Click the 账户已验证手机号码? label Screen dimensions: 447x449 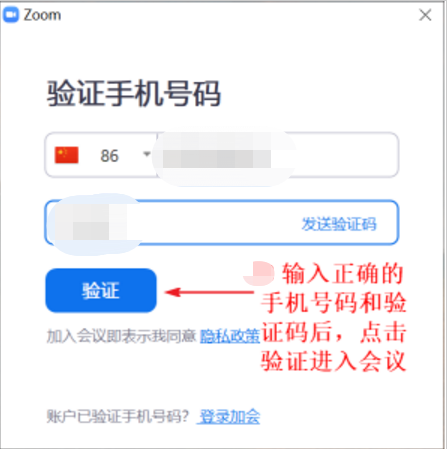tap(118, 416)
